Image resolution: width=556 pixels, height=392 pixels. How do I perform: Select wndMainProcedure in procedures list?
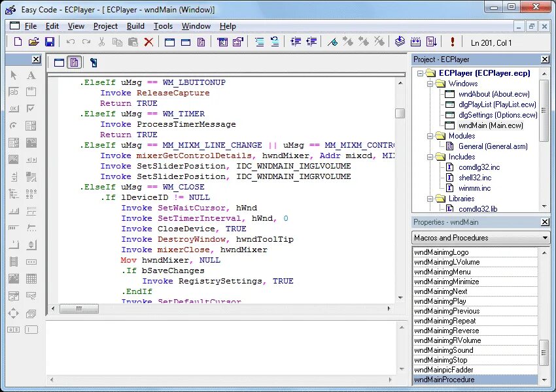[x=475, y=380]
